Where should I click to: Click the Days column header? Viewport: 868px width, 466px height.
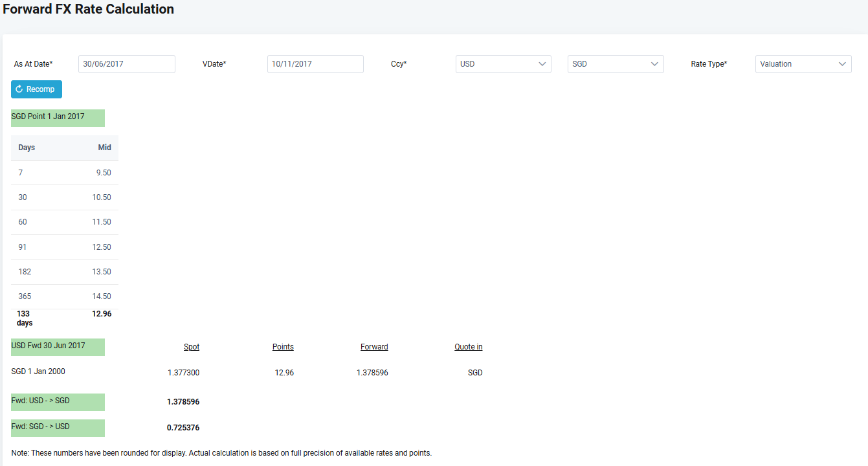[x=27, y=148]
